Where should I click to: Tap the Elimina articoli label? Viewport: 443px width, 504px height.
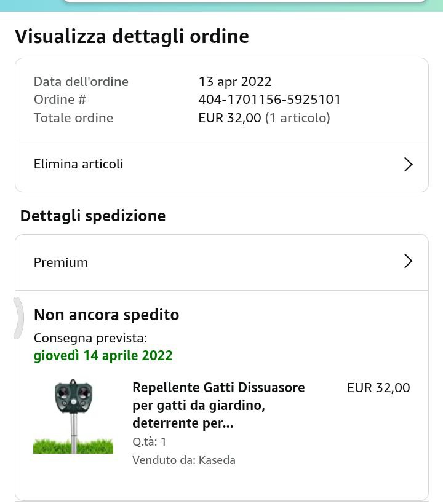coord(78,164)
